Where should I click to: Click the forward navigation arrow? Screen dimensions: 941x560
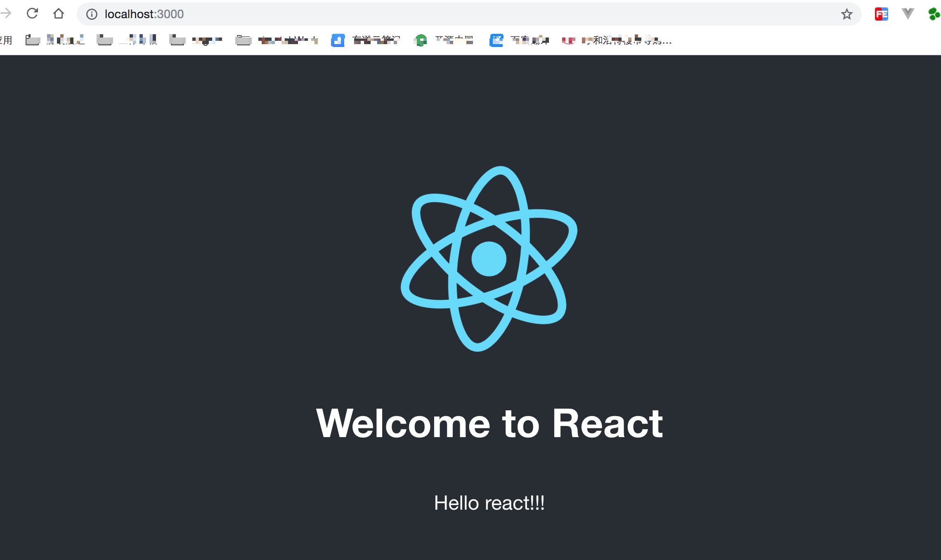[6, 14]
